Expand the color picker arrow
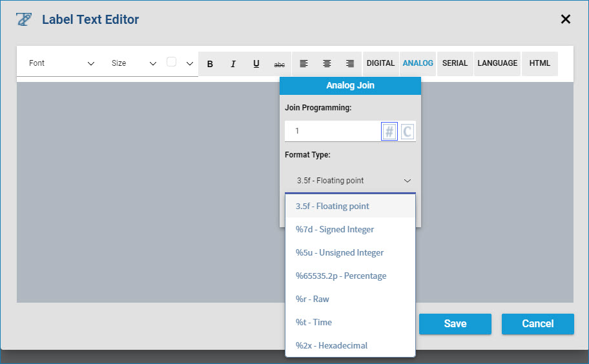The image size is (589, 364). (x=190, y=64)
